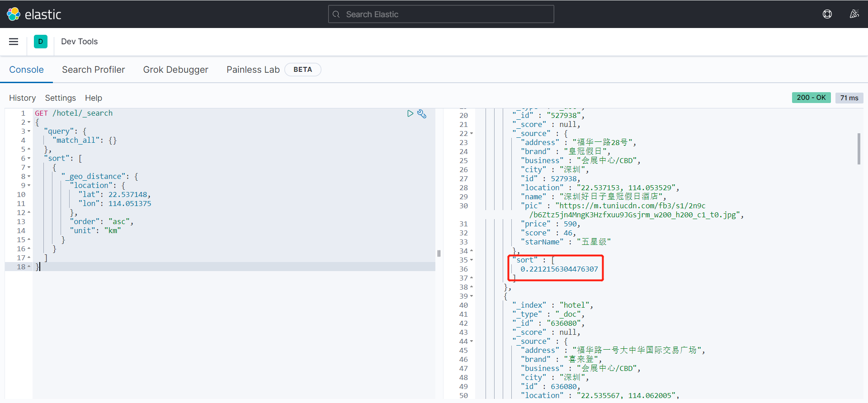Open the Grok Debugger tab
Screen dimensions: 868x403
click(176, 70)
